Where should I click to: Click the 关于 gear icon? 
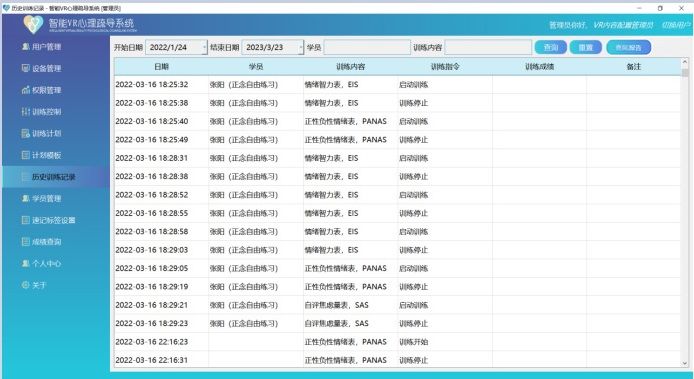tap(26, 285)
